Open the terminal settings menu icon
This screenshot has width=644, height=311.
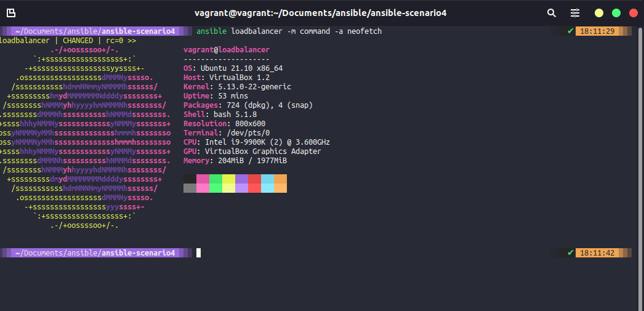[575, 13]
